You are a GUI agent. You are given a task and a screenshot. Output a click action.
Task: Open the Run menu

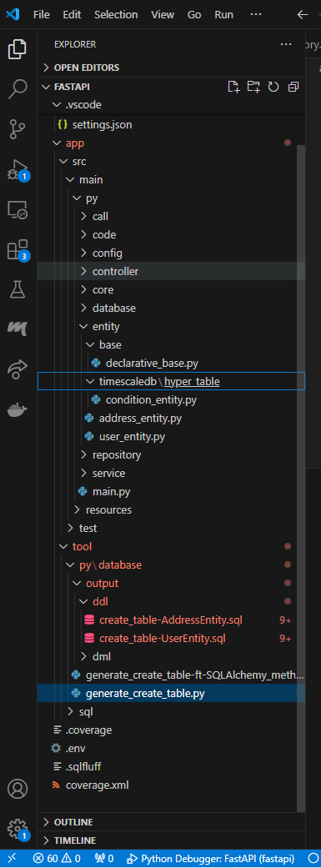[x=223, y=14]
